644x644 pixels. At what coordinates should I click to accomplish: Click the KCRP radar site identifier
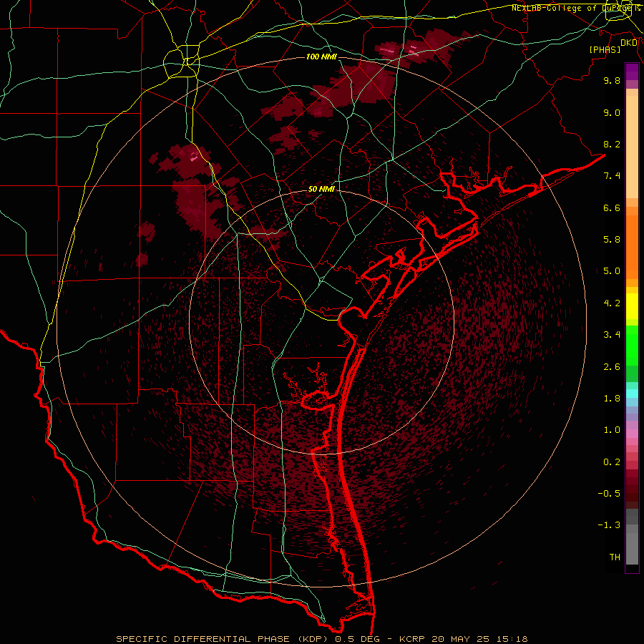tap(413, 639)
